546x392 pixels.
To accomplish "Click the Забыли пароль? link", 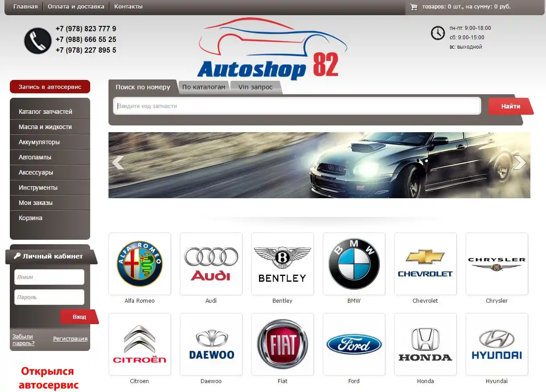I will point(23,340).
